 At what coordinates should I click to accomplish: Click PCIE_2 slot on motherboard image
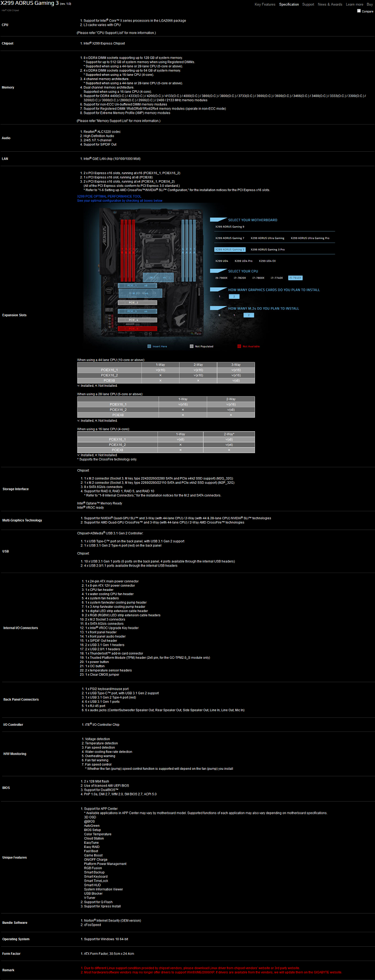(137, 302)
